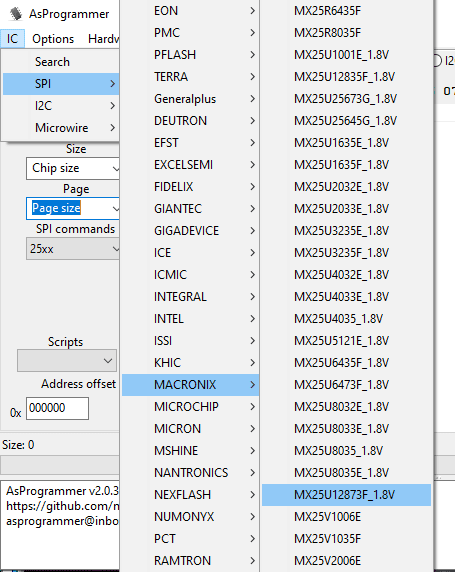Image resolution: width=455 pixels, height=572 pixels.
Task: Open the Scripts dropdown
Action: (67, 360)
